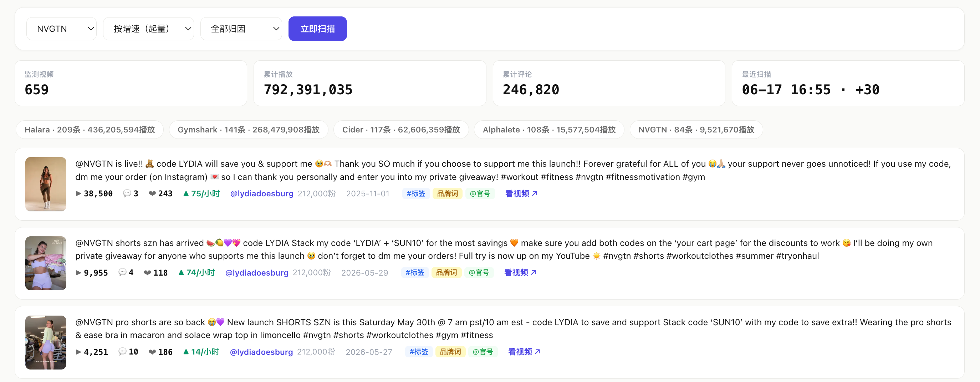
Task: Click 看视频 link for the 2025-11-01 post
Action: [x=521, y=193]
